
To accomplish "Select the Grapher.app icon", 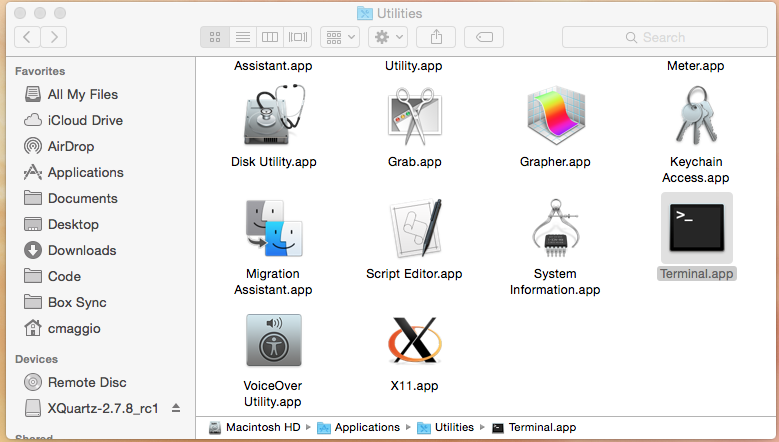I will click(x=555, y=115).
